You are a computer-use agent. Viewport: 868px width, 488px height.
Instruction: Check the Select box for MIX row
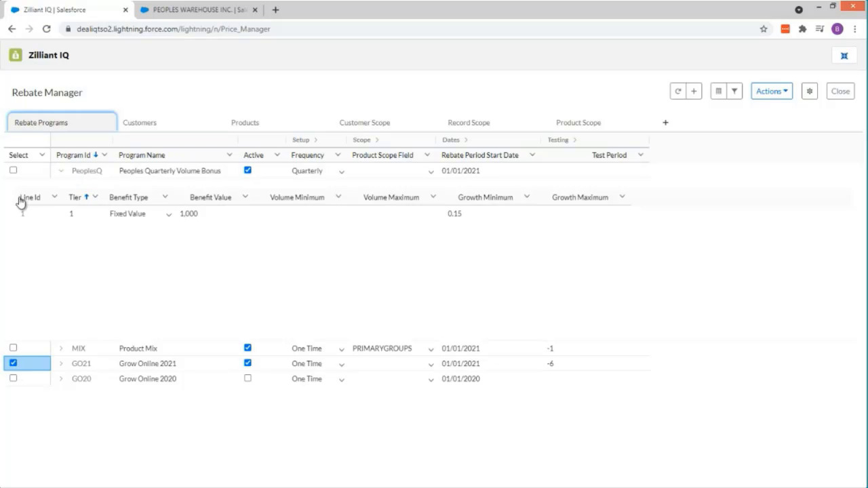(13, 348)
